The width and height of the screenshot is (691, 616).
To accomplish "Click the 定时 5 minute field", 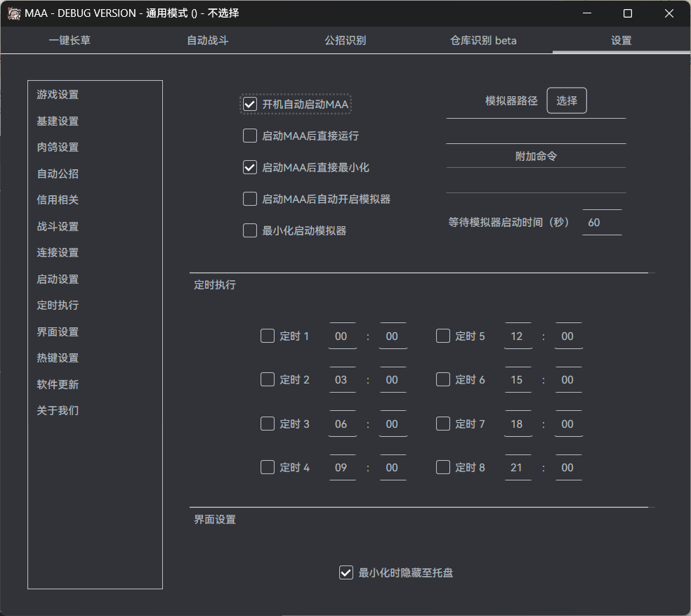I will 569,336.
